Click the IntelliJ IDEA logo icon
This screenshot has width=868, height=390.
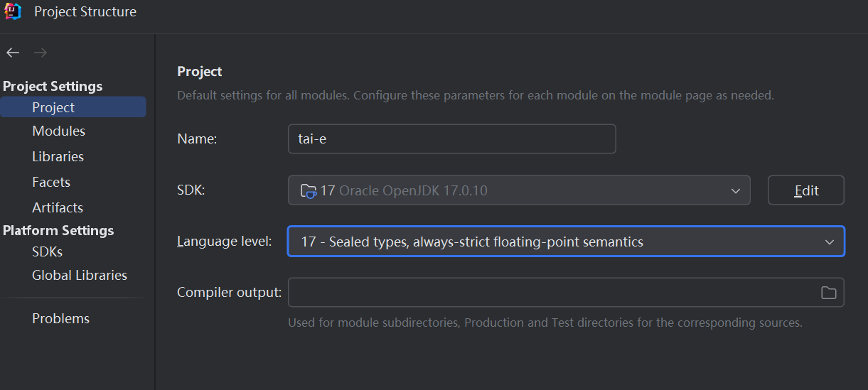pos(13,11)
